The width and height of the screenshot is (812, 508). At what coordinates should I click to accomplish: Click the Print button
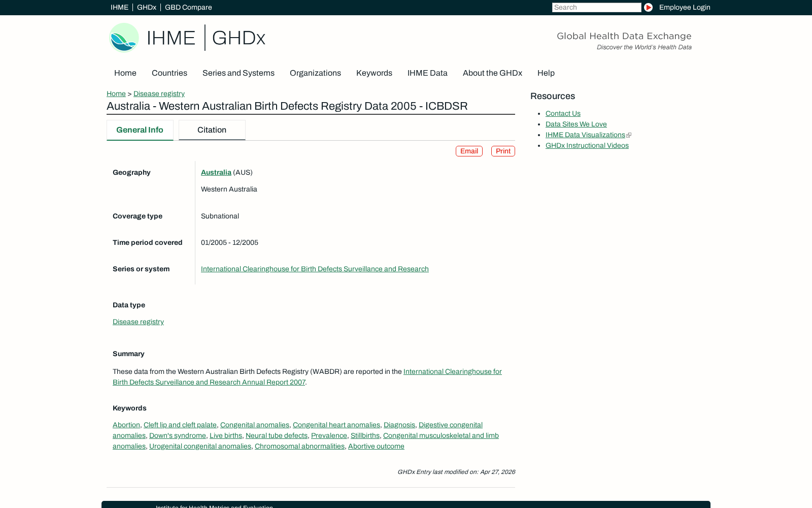pyautogui.click(x=503, y=151)
